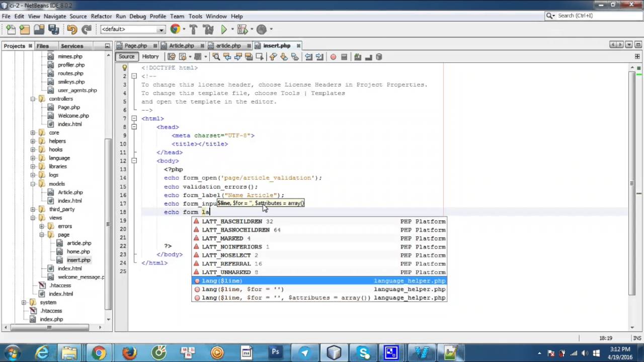Click the Clean and Build icon

(208, 30)
